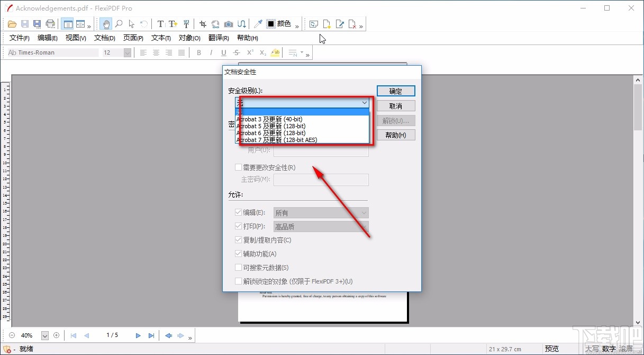This screenshot has height=355, width=644.
Task: Click the crop pages tool
Action: point(202,24)
